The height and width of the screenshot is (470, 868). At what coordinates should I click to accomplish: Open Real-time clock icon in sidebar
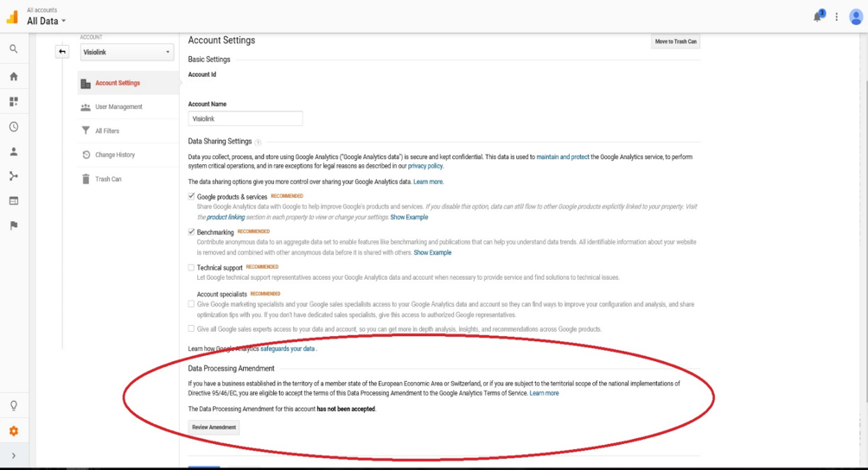pos(13,127)
